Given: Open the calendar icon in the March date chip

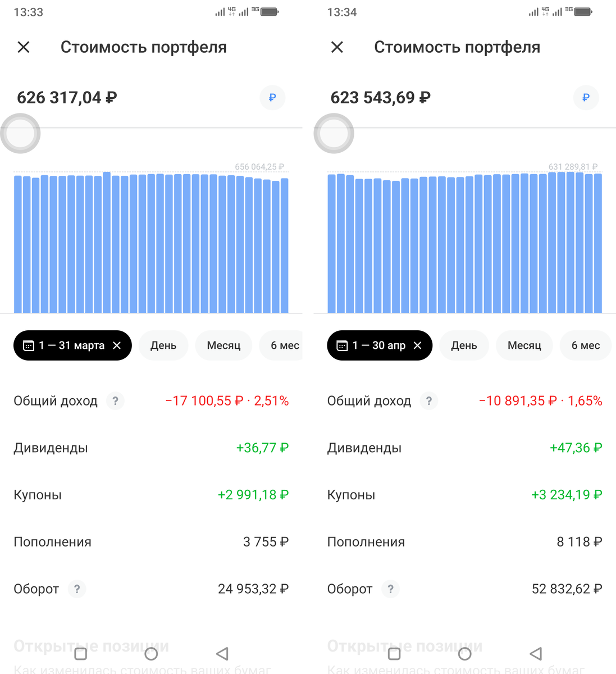Looking at the screenshot, I should coord(29,345).
